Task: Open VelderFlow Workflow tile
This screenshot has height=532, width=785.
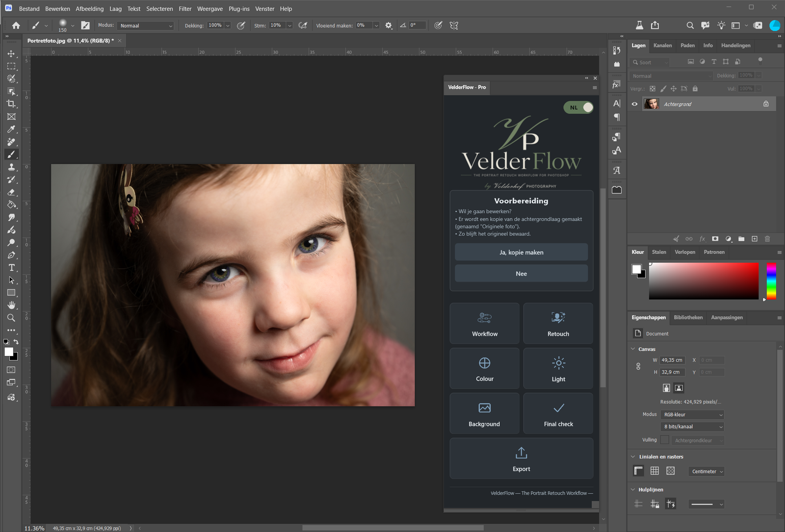Action: tap(485, 324)
